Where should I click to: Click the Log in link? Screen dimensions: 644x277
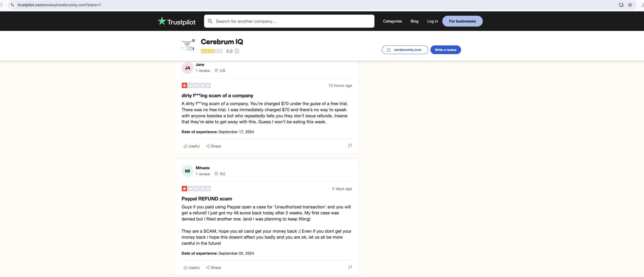point(432,21)
